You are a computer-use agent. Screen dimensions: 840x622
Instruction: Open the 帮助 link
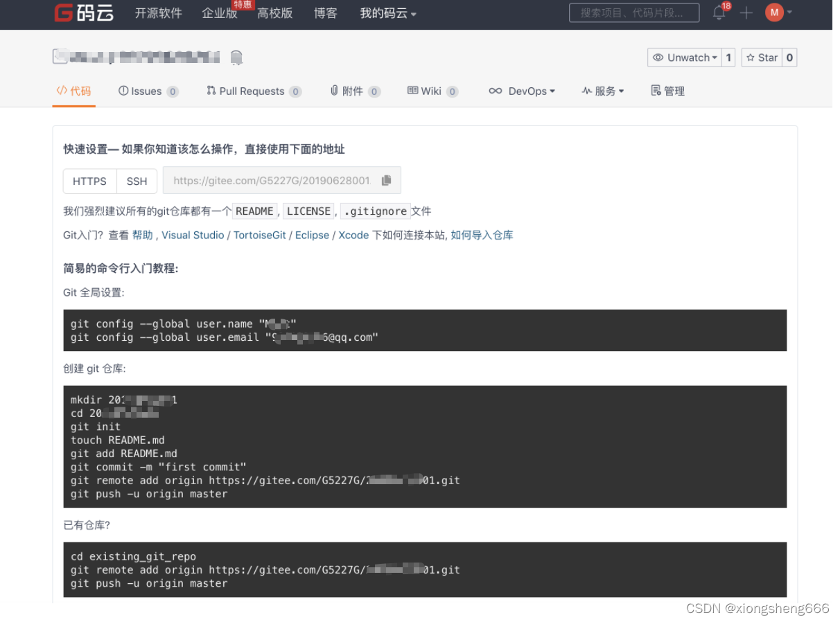[142, 235]
